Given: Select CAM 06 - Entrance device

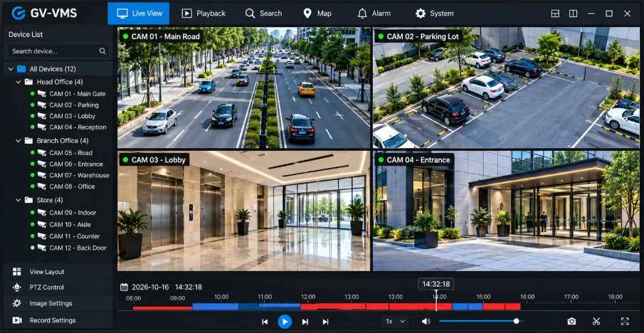Looking at the screenshot, I should pos(67,164).
